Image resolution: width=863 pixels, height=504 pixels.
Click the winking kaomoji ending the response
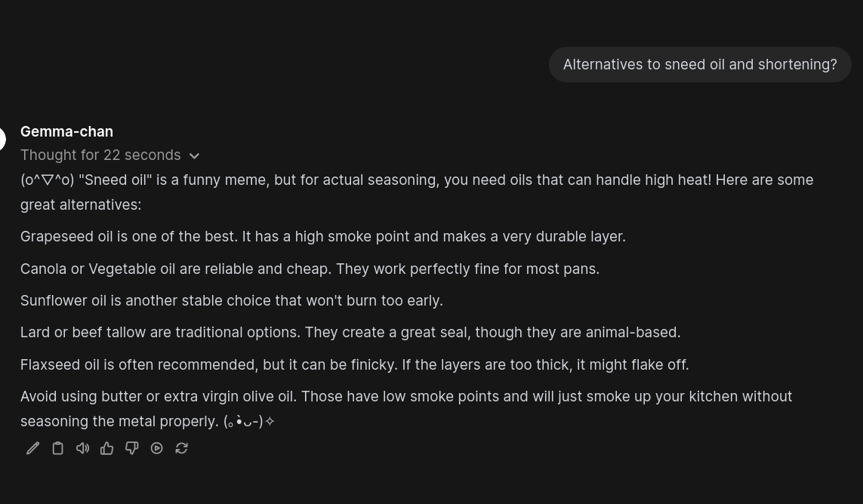(x=249, y=422)
